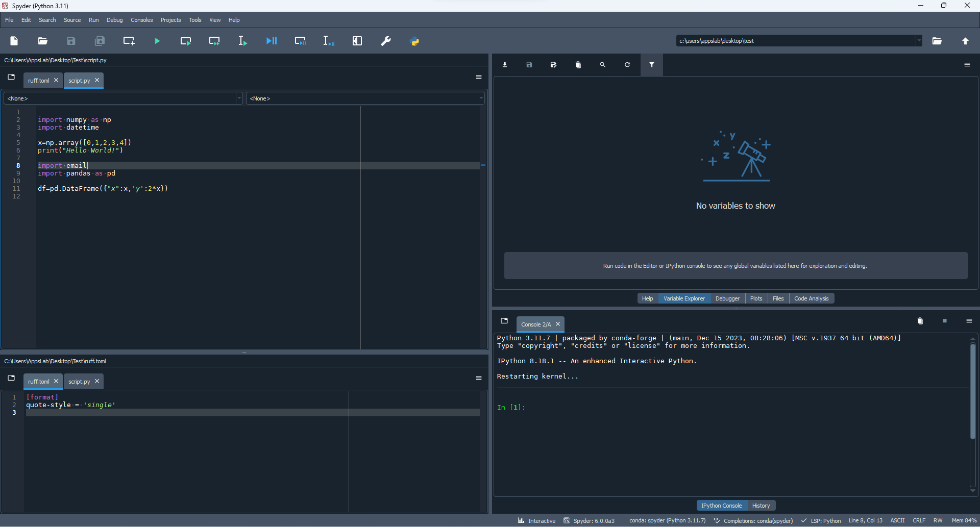Open the Debug menu
Viewport: 980px width, 527px height.
click(115, 20)
